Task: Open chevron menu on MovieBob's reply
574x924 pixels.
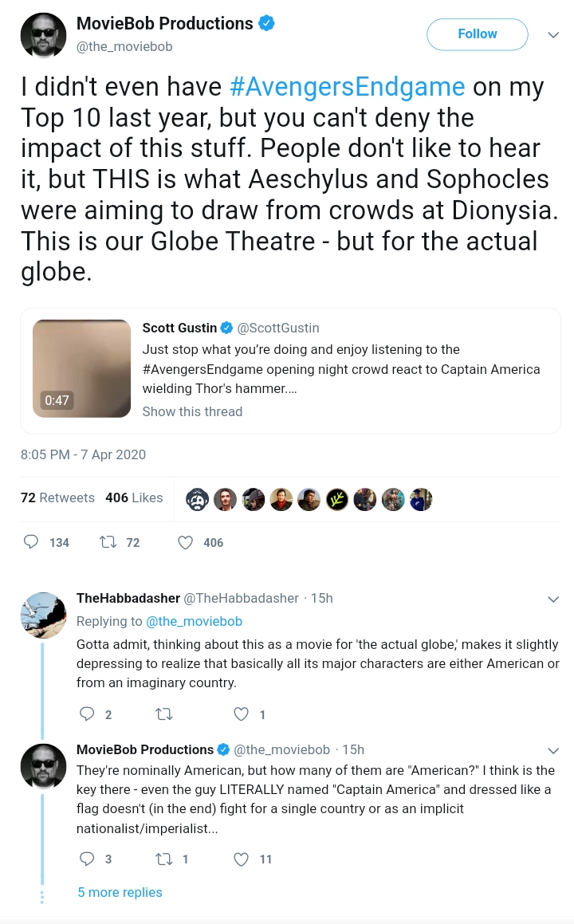Action: point(553,750)
